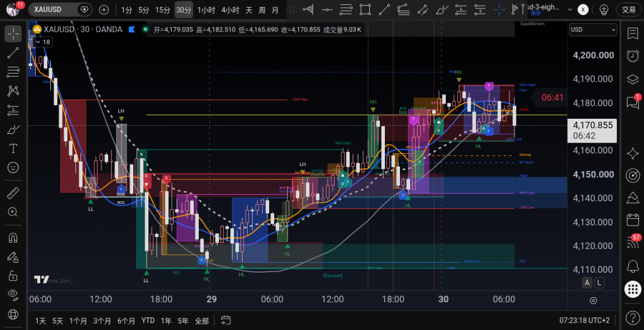Open the layout name dropdown arrow
644x330 pixels.
(x=570, y=10)
